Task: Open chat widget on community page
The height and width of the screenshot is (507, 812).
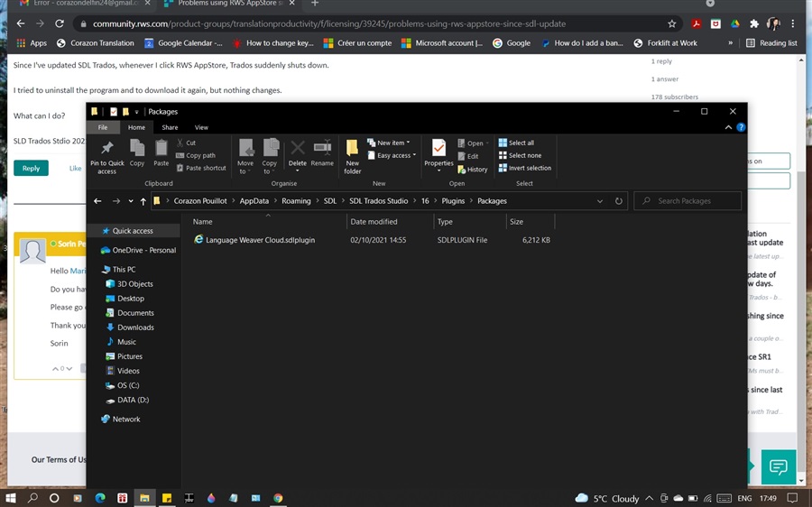Action: pos(779,466)
